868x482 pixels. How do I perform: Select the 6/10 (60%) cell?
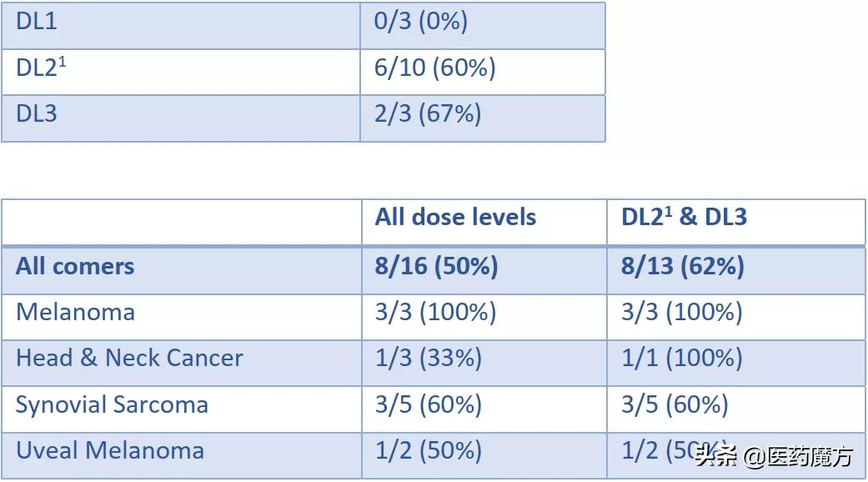tap(435, 68)
